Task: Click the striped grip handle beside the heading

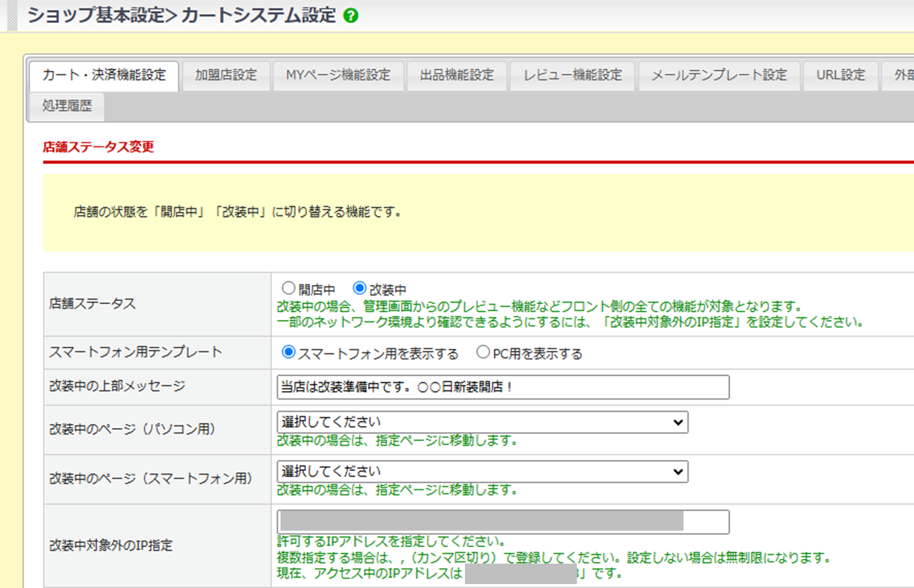Action: tap(11, 15)
